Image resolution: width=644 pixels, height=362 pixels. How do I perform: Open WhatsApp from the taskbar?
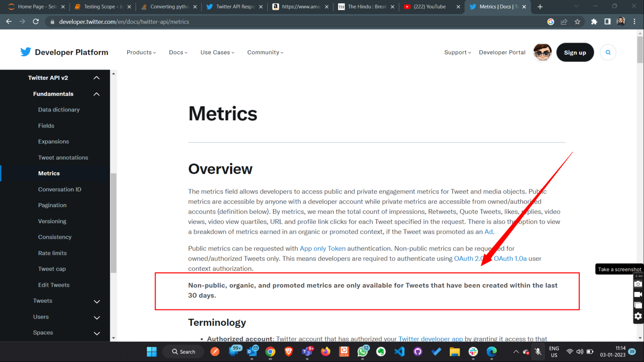pyautogui.click(x=362, y=352)
